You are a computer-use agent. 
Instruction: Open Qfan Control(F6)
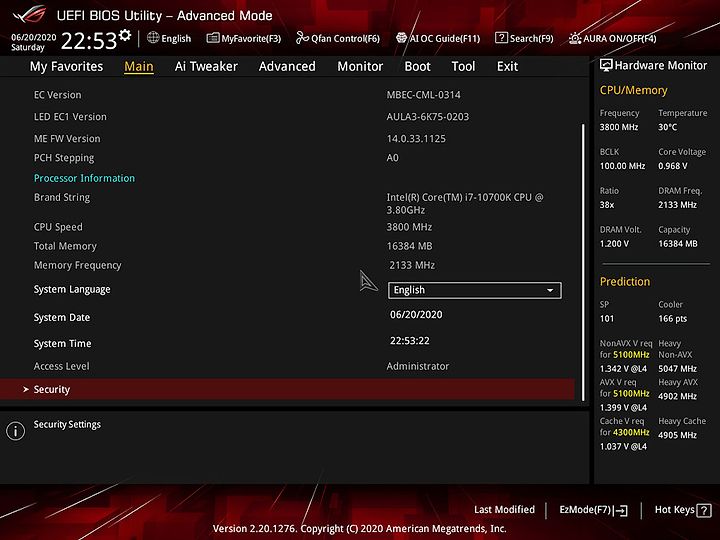338,39
